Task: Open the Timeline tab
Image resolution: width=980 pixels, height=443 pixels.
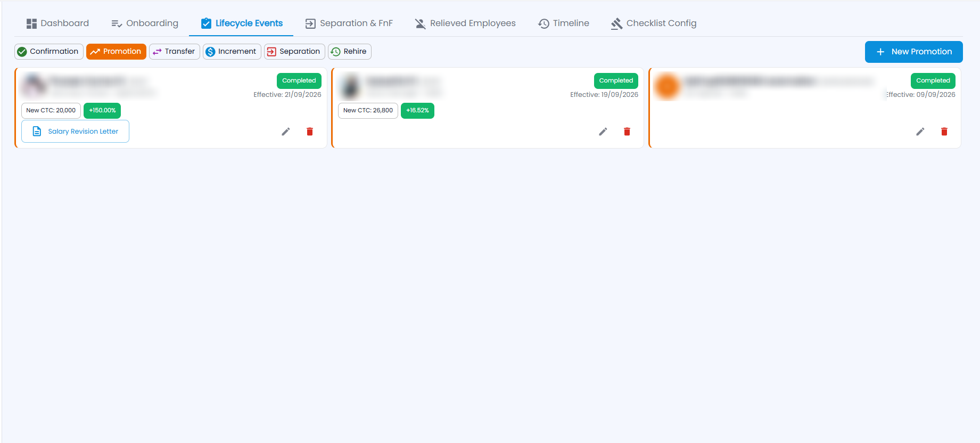Action: coord(564,23)
